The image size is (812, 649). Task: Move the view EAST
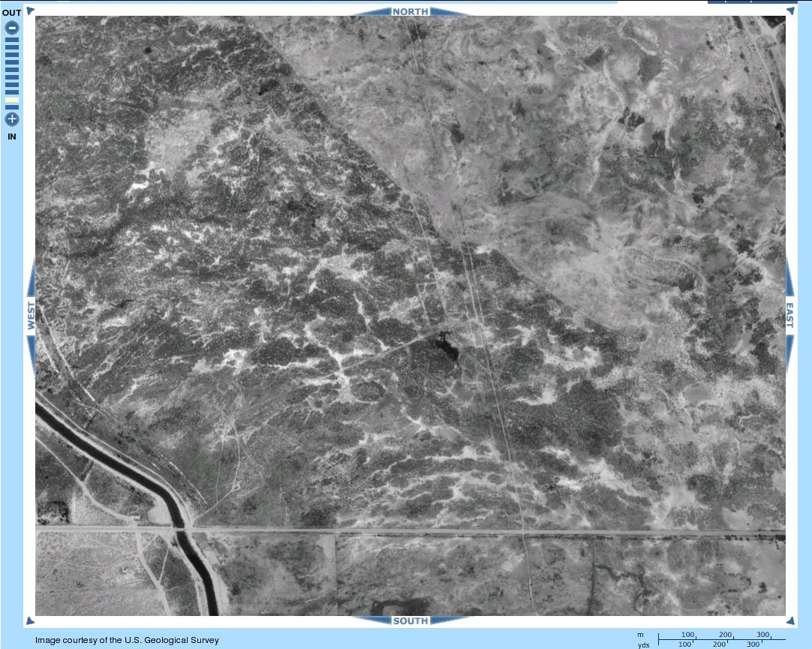click(x=789, y=316)
